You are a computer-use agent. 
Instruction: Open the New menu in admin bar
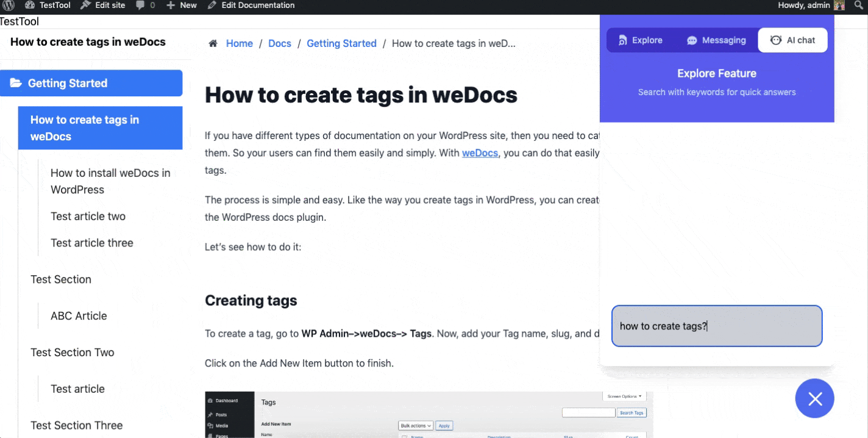(182, 5)
